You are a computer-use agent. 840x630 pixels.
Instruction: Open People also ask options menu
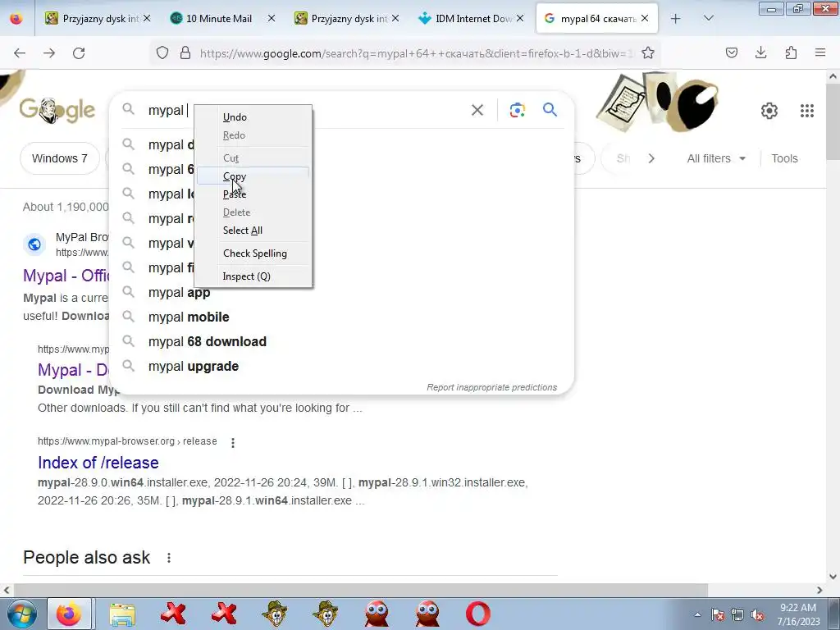(169, 558)
